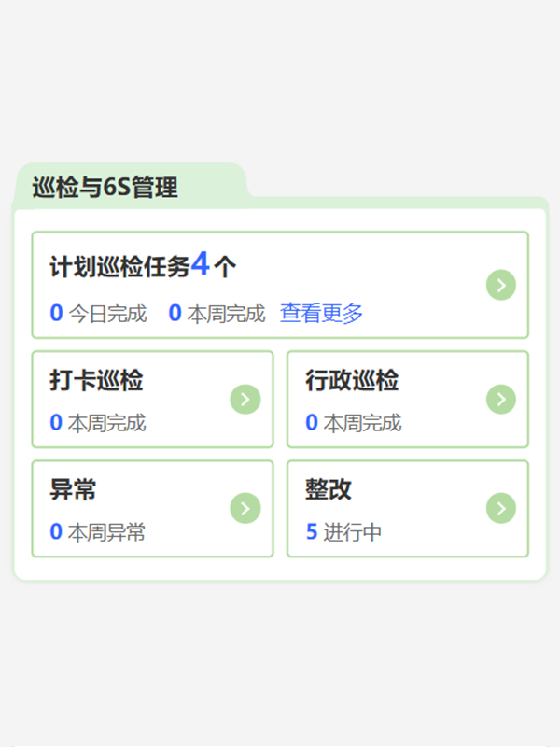Click the 整改 card arrow icon
Screen dimensions: 560x747
tap(501, 508)
